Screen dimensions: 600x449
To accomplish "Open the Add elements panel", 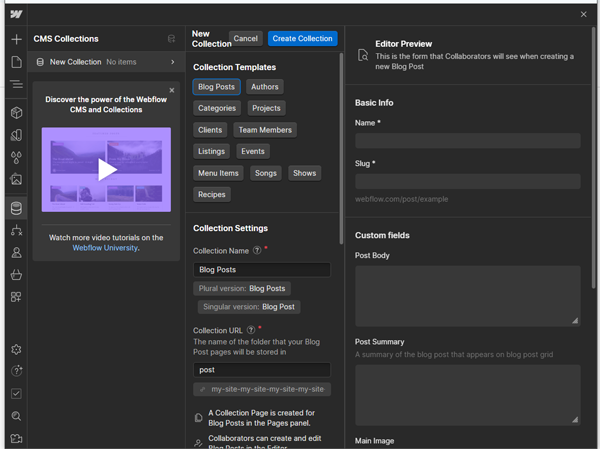I will [16, 39].
